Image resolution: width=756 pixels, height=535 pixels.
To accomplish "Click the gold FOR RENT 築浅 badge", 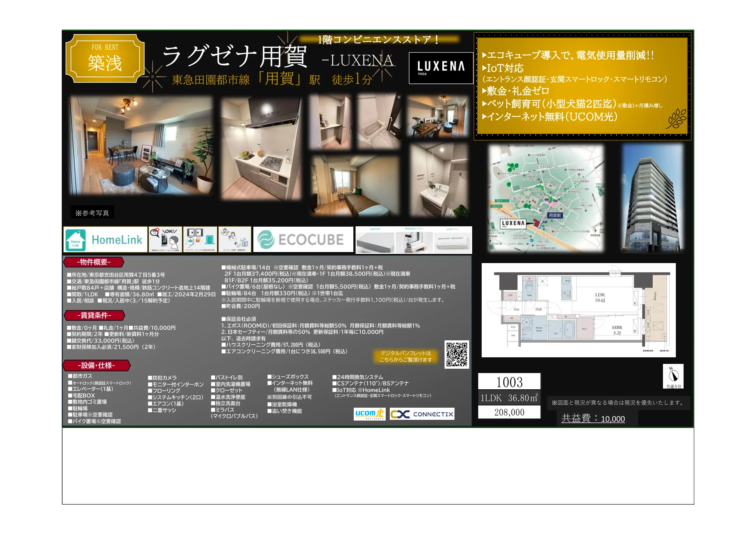I will coord(105,59).
